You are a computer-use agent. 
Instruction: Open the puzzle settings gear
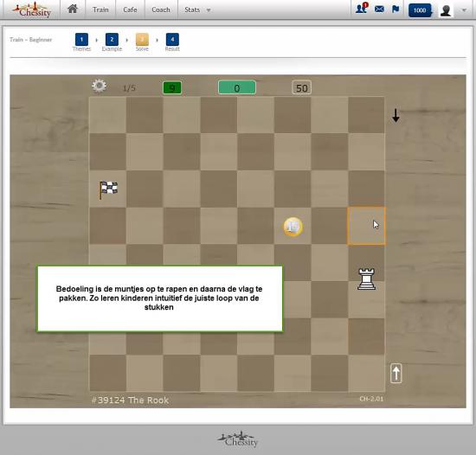point(99,86)
